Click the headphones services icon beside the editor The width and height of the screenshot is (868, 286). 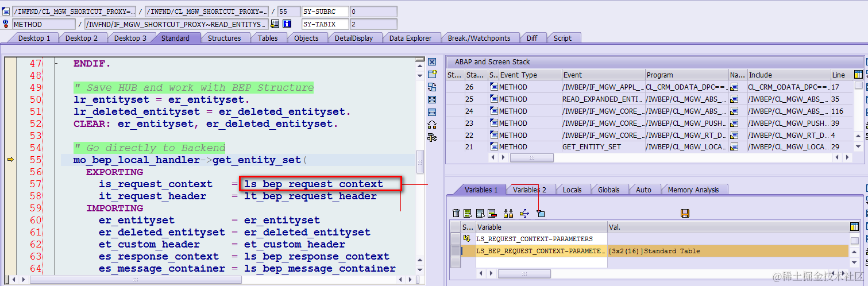[x=433, y=125]
